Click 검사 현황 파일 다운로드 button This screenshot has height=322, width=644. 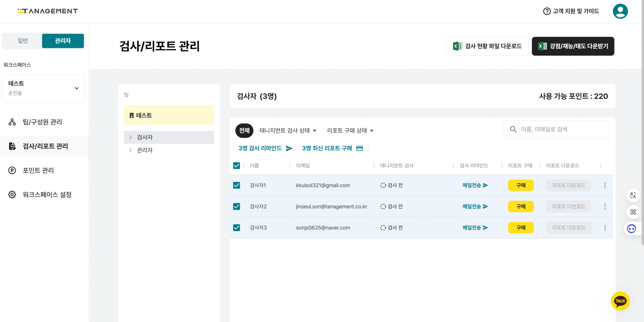(x=487, y=46)
